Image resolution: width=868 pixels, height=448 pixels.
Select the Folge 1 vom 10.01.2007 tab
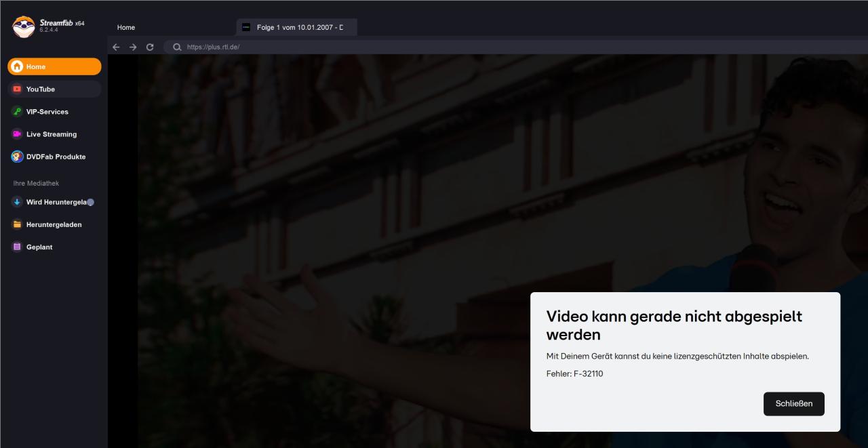(x=296, y=27)
